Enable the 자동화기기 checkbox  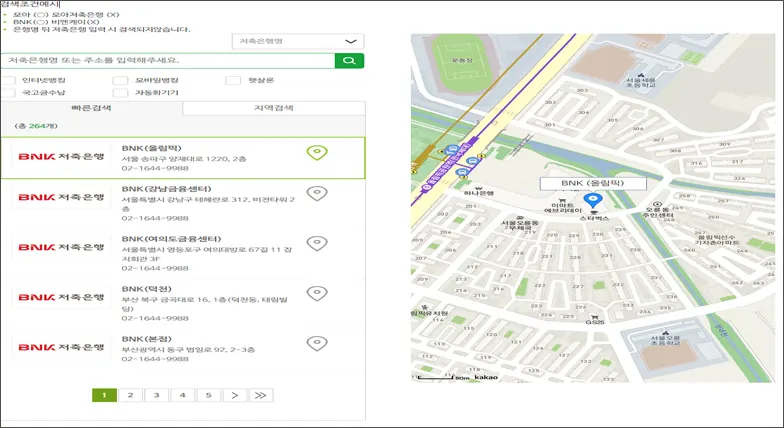[120, 93]
